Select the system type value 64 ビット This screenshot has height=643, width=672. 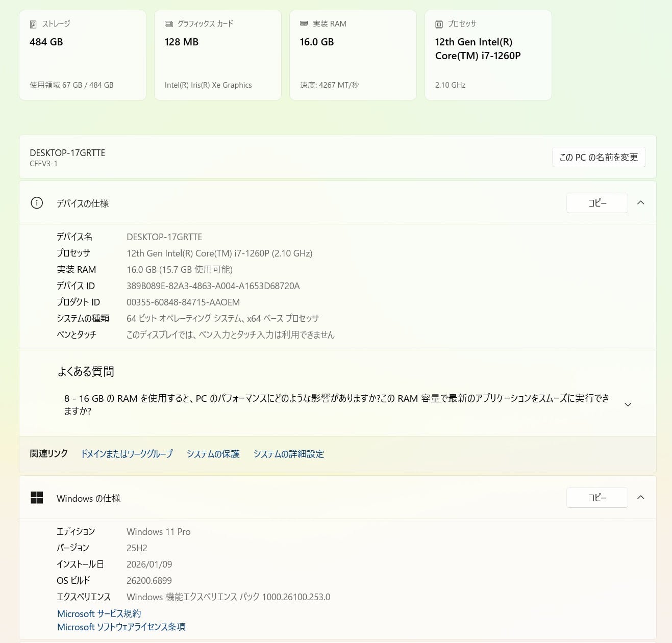223,319
